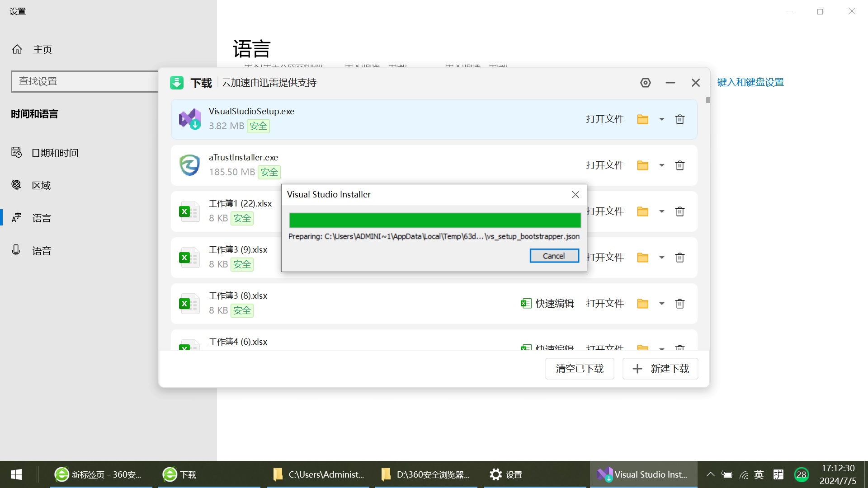This screenshot has height=488, width=868.
Task: Click the battery tray icon
Action: [727, 474]
